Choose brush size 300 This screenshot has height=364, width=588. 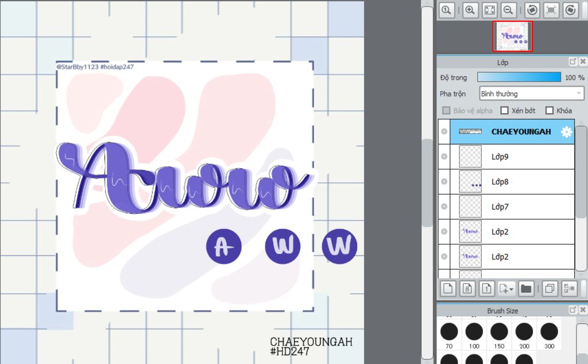[x=550, y=335]
